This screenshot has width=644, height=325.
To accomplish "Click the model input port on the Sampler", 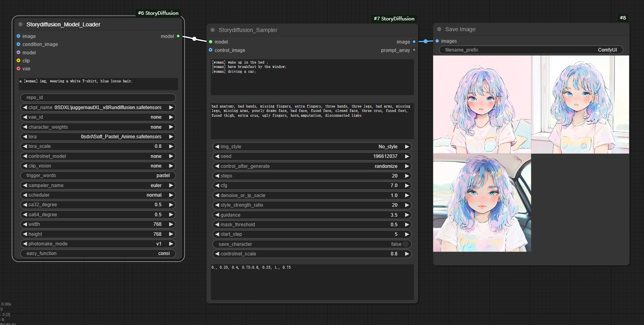I will (x=210, y=42).
